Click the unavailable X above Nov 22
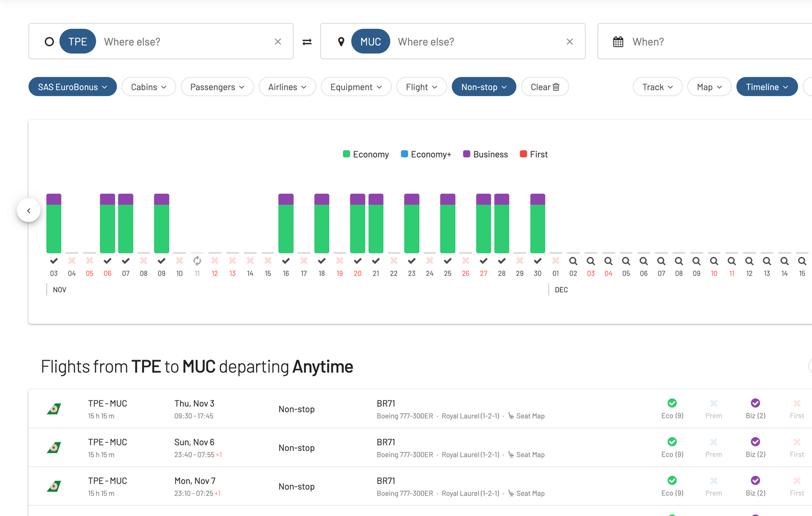This screenshot has width=812, height=516. click(x=394, y=261)
